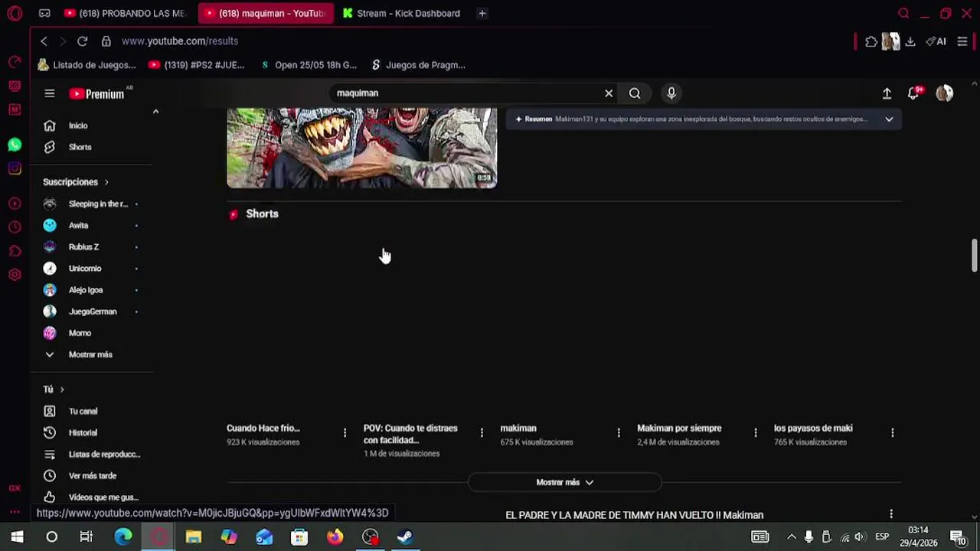This screenshot has height=551, width=980.
Task: Open the JuegaGerman subscription channel
Action: click(92, 311)
